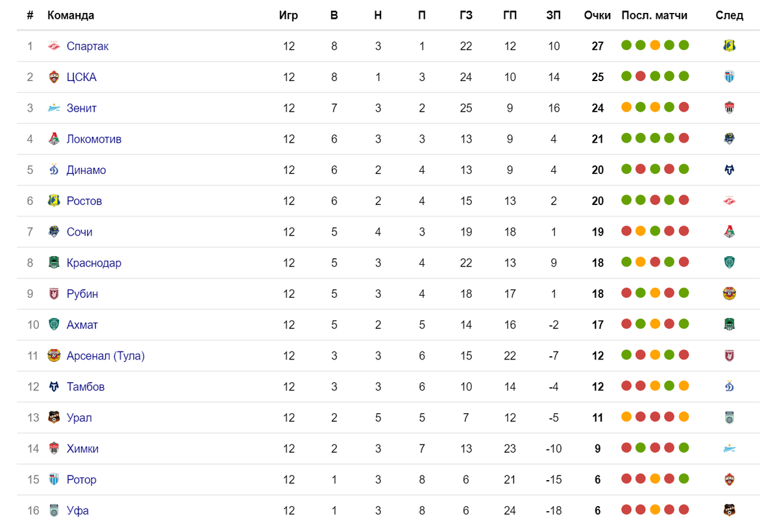Viewport: 779px width, 532px height.
Task: Open the Динамо team page link
Action: (86, 170)
